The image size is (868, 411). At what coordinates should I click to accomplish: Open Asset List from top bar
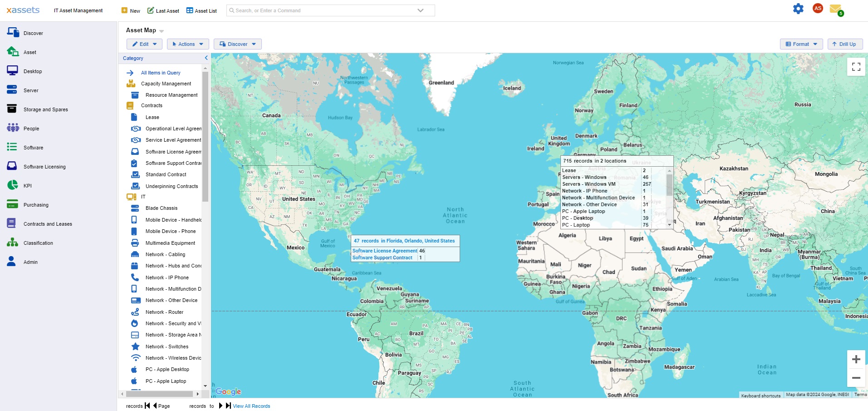coord(201,10)
